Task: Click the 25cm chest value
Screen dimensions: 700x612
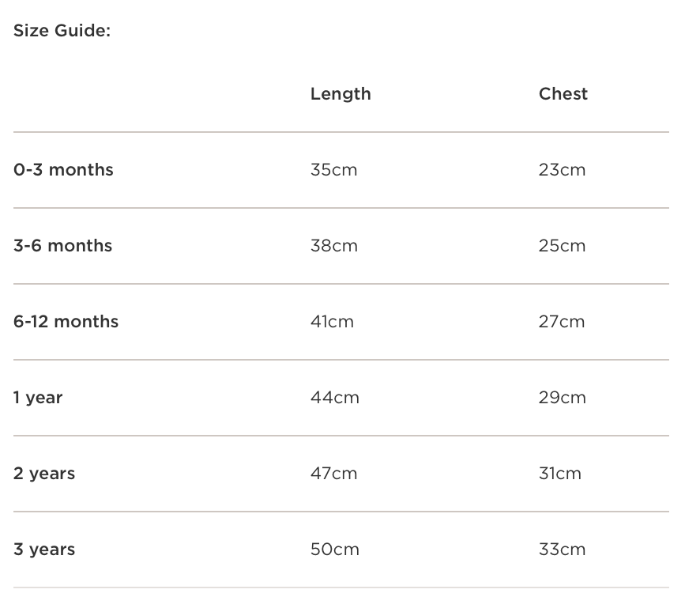Action: 563,246
